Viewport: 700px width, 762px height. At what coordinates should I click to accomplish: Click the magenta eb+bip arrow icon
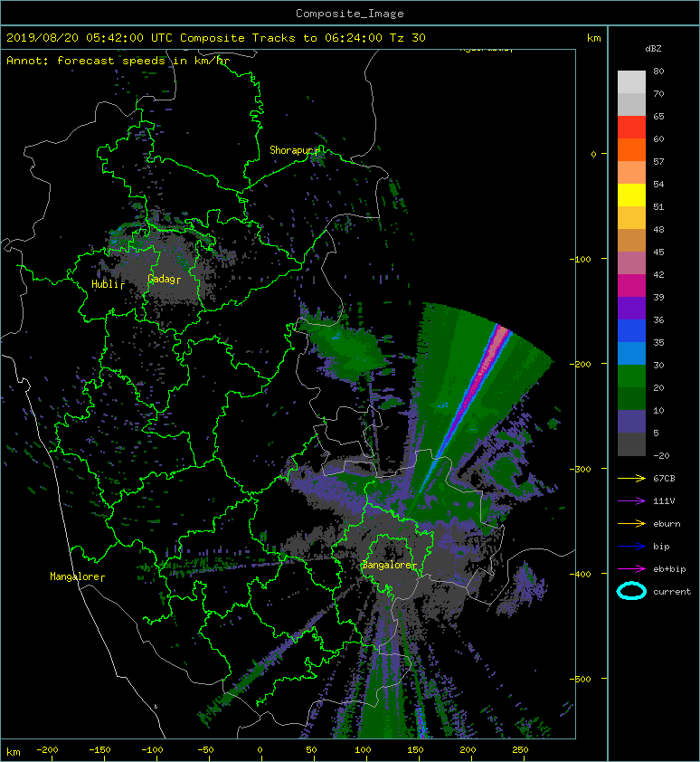[x=631, y=569]
